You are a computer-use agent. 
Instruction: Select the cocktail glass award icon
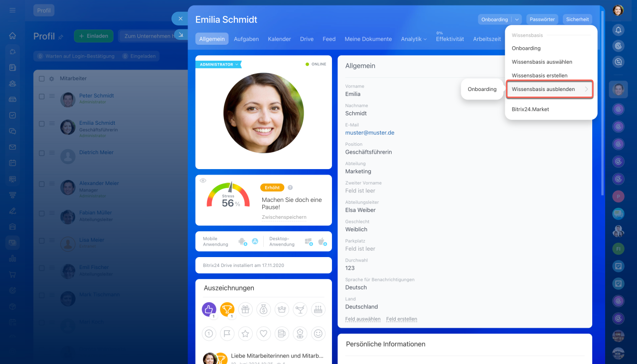click(x=300, y=309)
